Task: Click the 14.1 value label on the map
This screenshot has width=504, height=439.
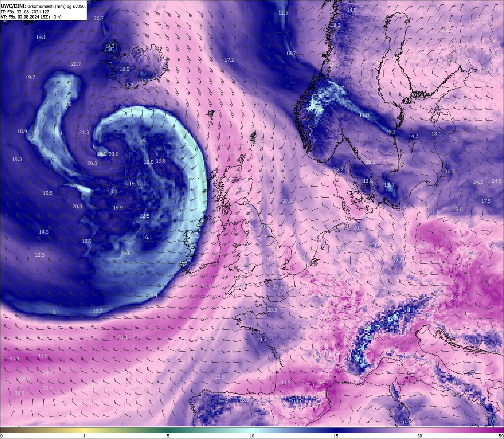Action: tap(41, 37)
